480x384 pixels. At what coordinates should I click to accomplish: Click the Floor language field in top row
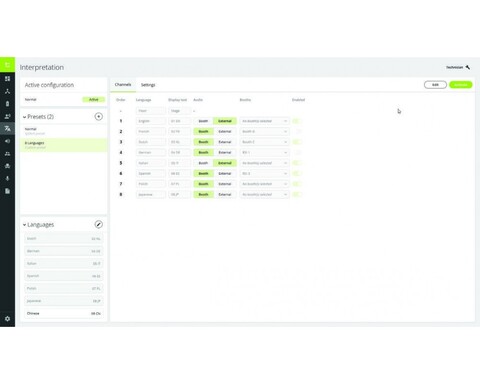point(151,111)
